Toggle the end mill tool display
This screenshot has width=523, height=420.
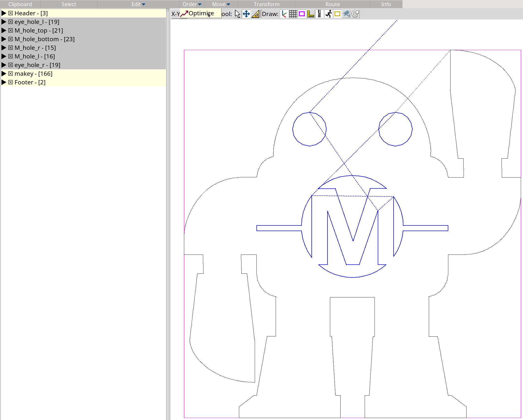[x=320, y=14]
